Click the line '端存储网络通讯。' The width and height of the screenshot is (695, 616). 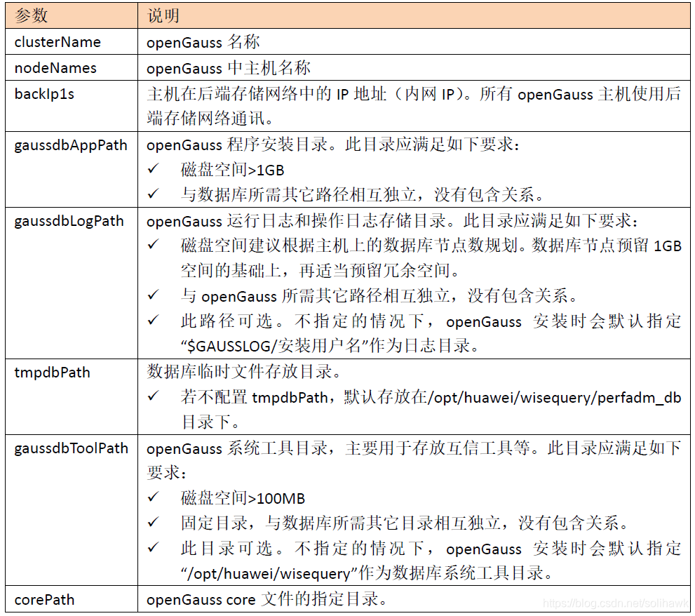point(210,119)
